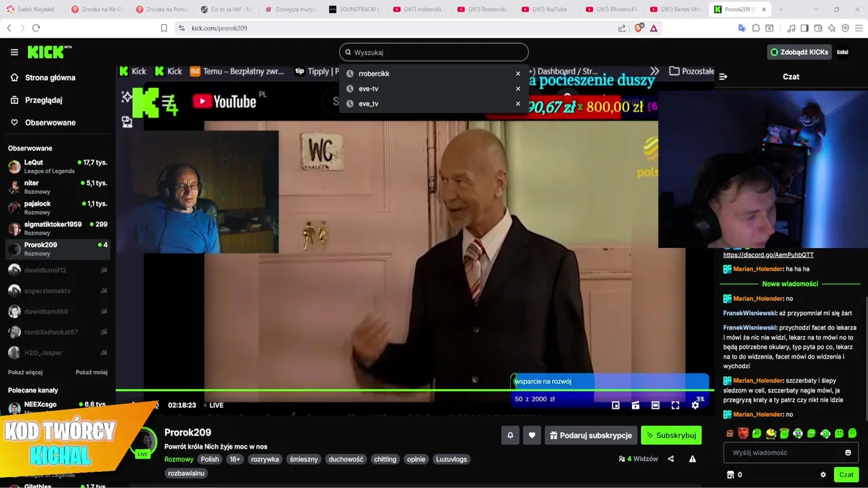Click the Luzuvlogs tag
This screenshot has height=488, width=868.
coord(451,460)
